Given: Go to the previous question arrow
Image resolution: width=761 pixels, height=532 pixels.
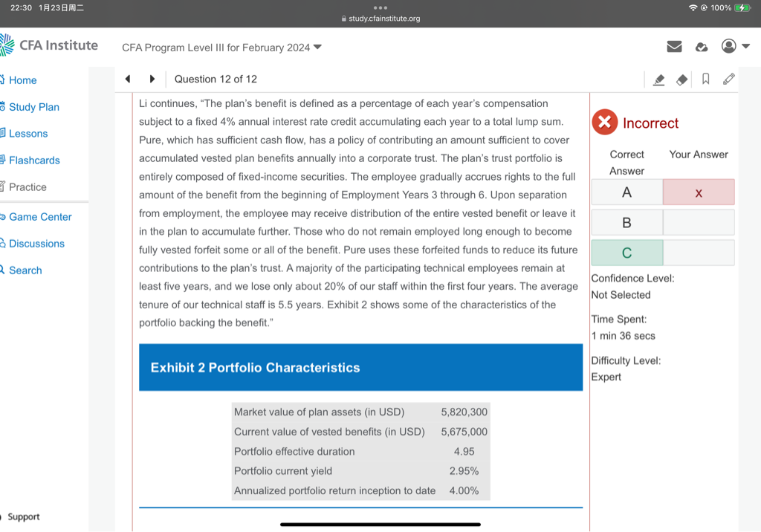Looking at the screenshot, I should (128, 79).
